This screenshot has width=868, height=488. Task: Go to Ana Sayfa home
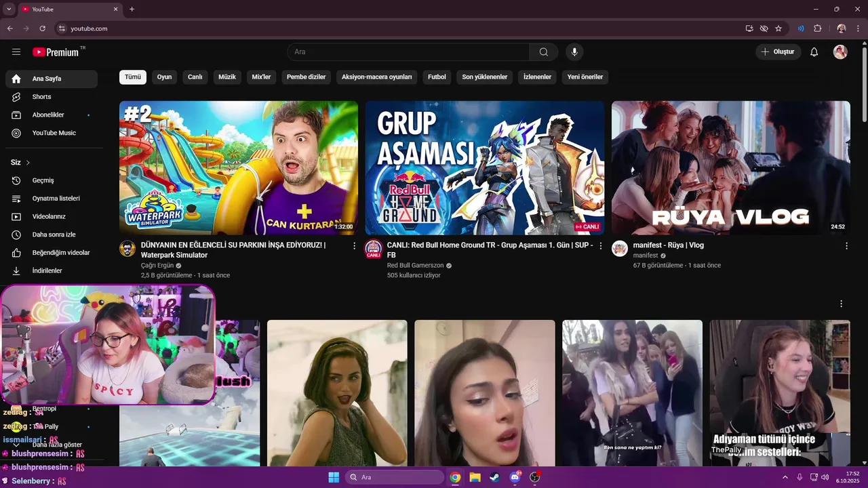(52, 79)
